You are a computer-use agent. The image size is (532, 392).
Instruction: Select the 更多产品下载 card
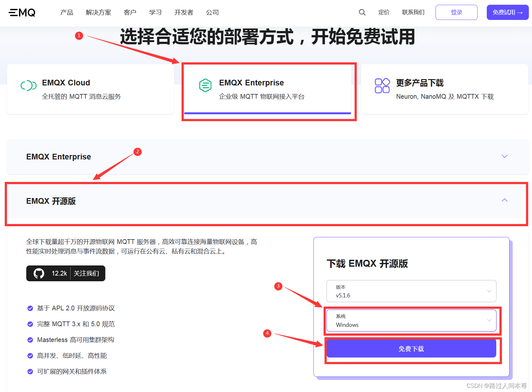[x=445, y=89]
